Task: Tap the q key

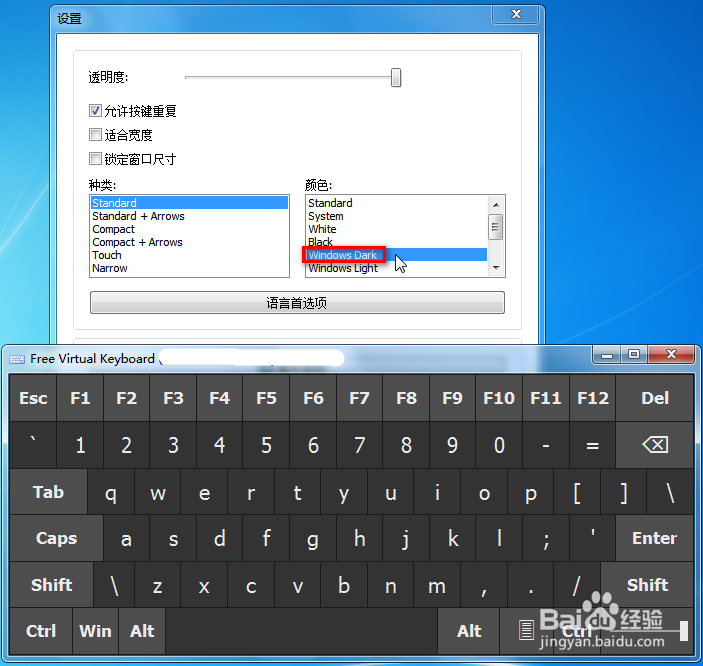Action: tap(111, 492)
